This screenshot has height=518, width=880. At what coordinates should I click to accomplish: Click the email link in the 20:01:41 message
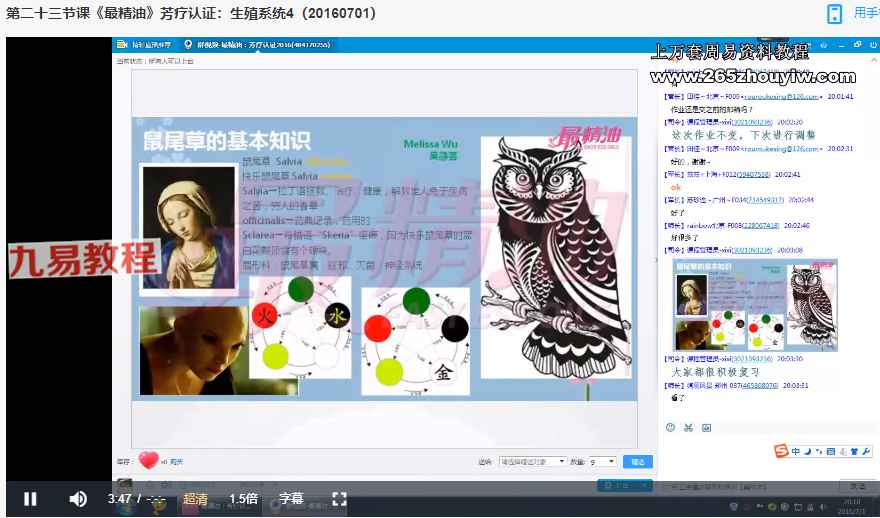[781, 97]
